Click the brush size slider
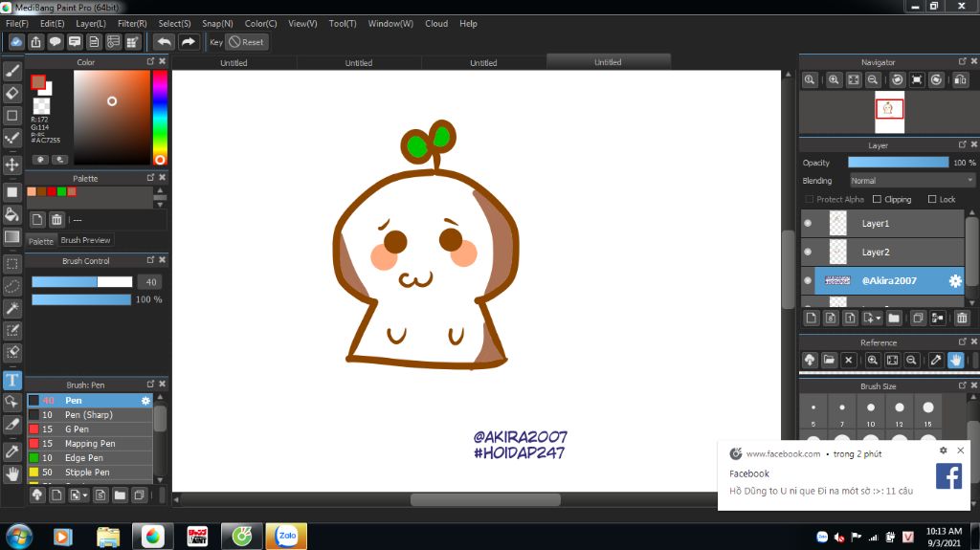This screenshot has height=550, width=980. (x=82, y=282)
